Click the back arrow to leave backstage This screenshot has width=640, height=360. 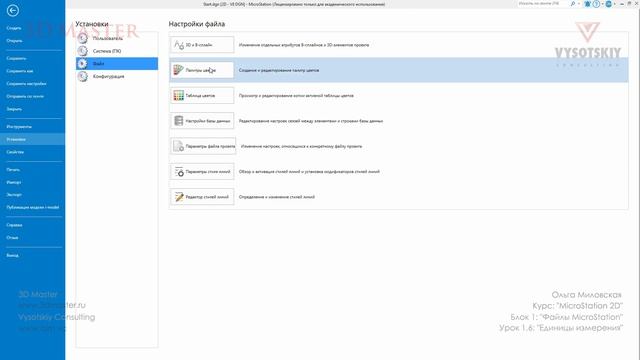[13, 11]
